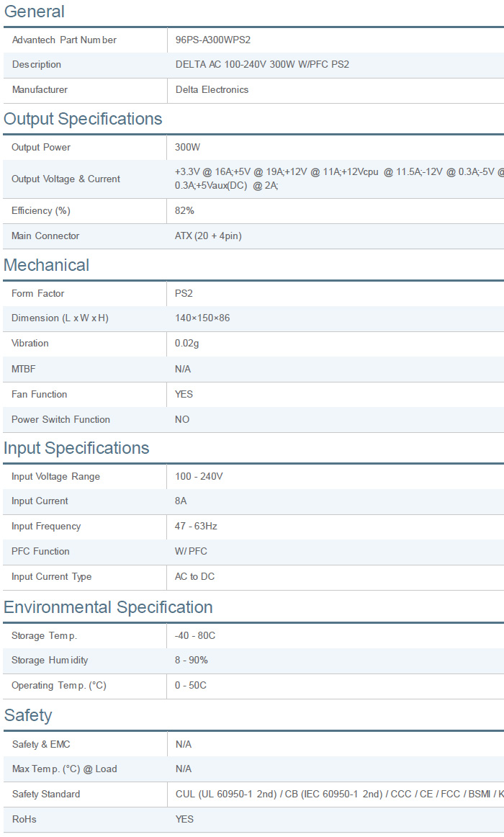Click the Mechanical section heading
This screenshot has height=837, width=504.
[47, 265]
